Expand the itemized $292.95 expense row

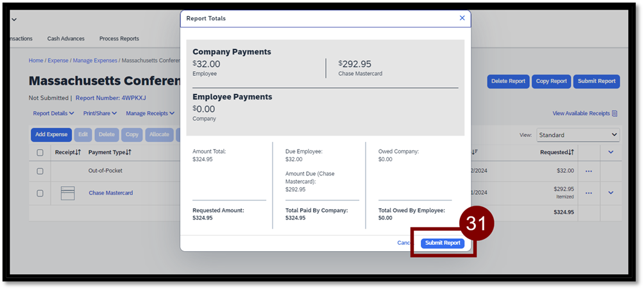611,193
